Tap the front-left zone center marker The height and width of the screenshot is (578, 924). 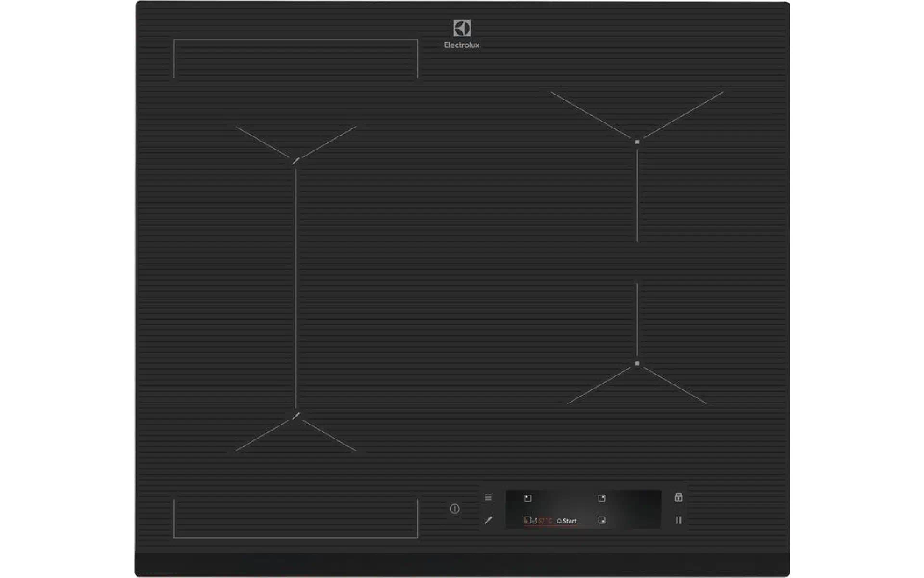point(296,416)
